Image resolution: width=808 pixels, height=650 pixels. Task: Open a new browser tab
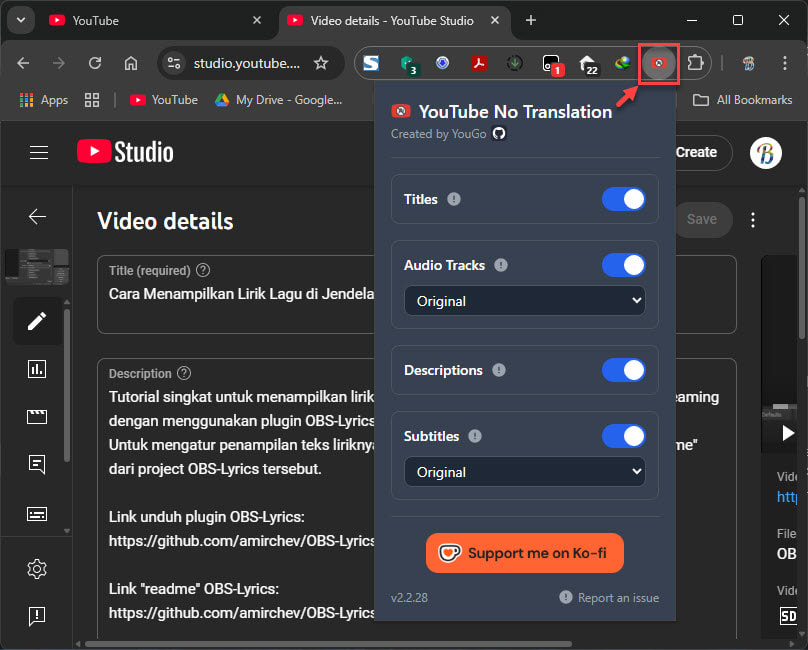pos(531,20)
